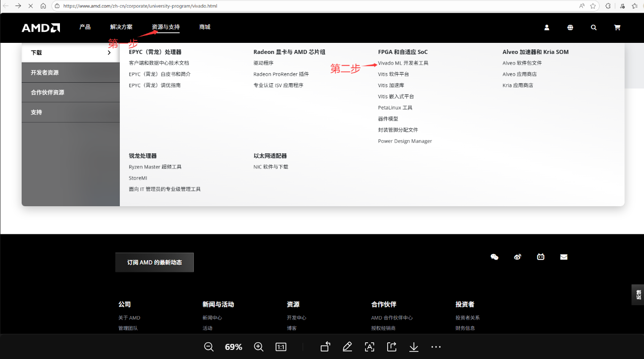The width and height of the screenshot is (644, 359).
Task: Click 订阅 AMD 的最新动态 button
Action: pos(155,262)
